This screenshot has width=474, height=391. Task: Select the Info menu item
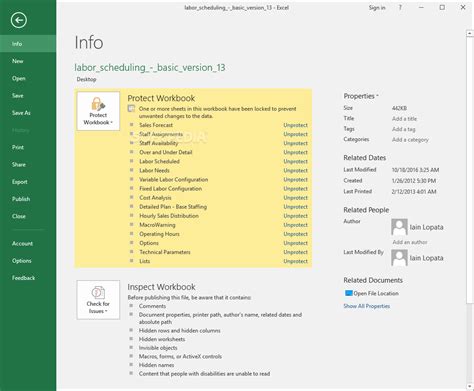click(x=28, y=44)
